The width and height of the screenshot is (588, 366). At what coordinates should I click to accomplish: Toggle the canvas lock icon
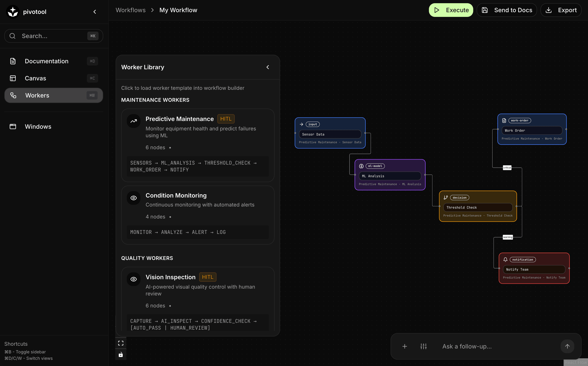[x=121, y=355]
